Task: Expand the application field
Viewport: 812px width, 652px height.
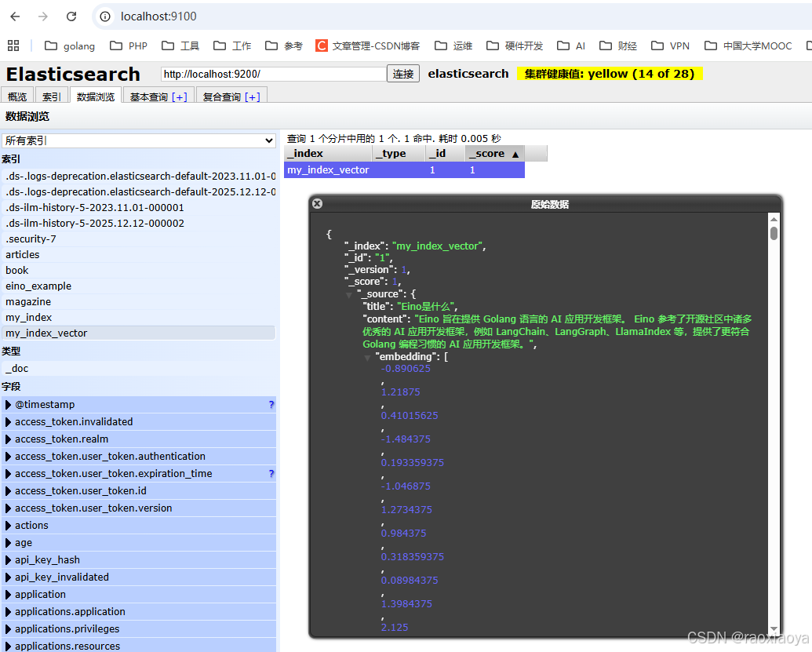Action: tap(9, 595)
